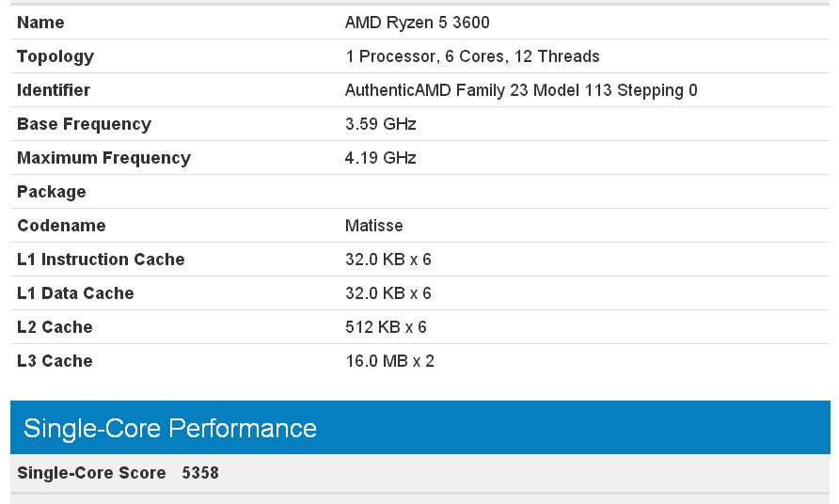This screenshot has height=504, width=839.
Task: Click the Name row label
Action: click(40, 23)
